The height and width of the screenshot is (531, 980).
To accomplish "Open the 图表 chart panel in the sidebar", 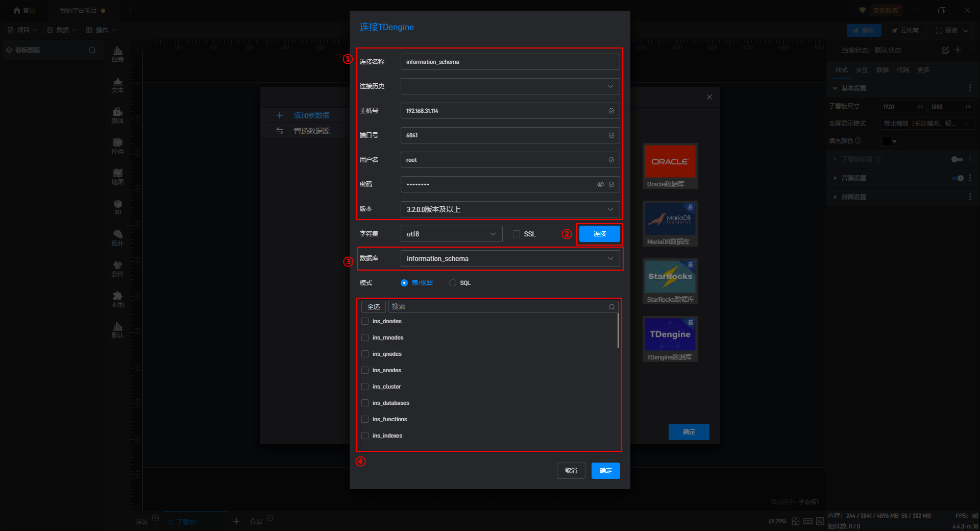I will pyautogui.click(x=117, y=54).
